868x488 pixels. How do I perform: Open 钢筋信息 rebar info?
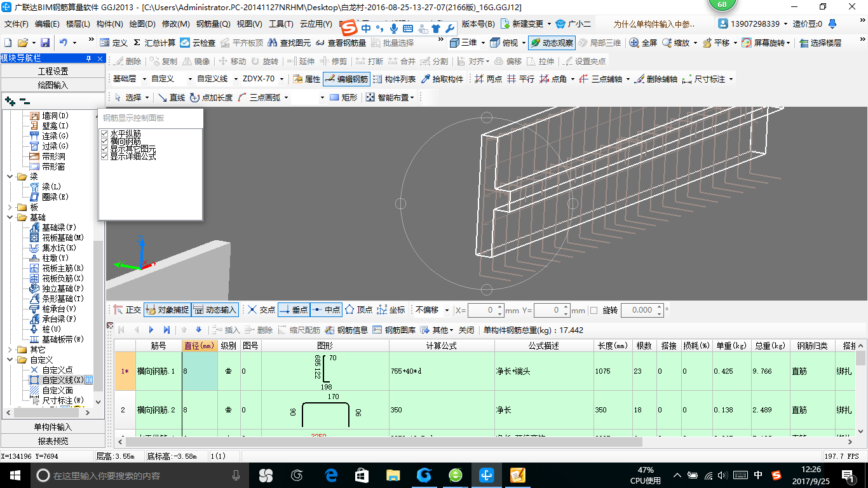pos(346,330)
